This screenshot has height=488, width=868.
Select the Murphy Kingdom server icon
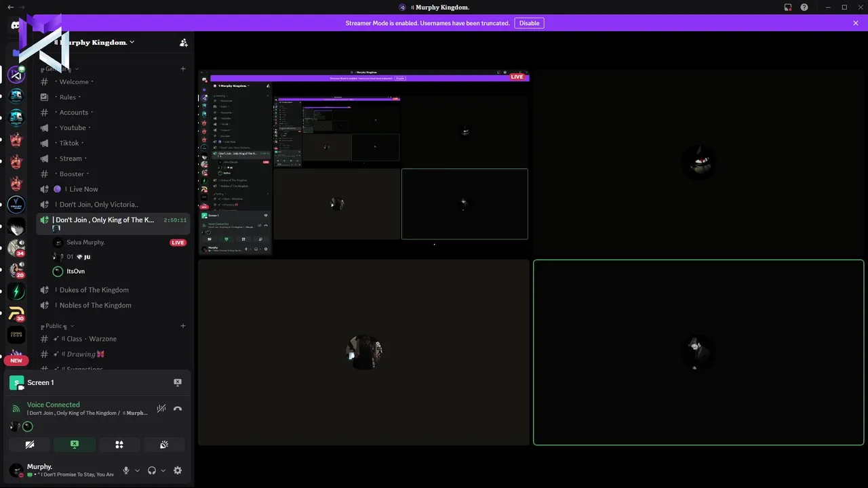[x=16, y=75]
